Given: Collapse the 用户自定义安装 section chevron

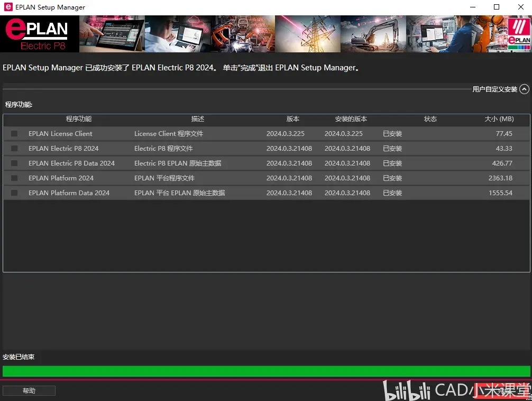Looking at the screenshot, I should point(524,89).
